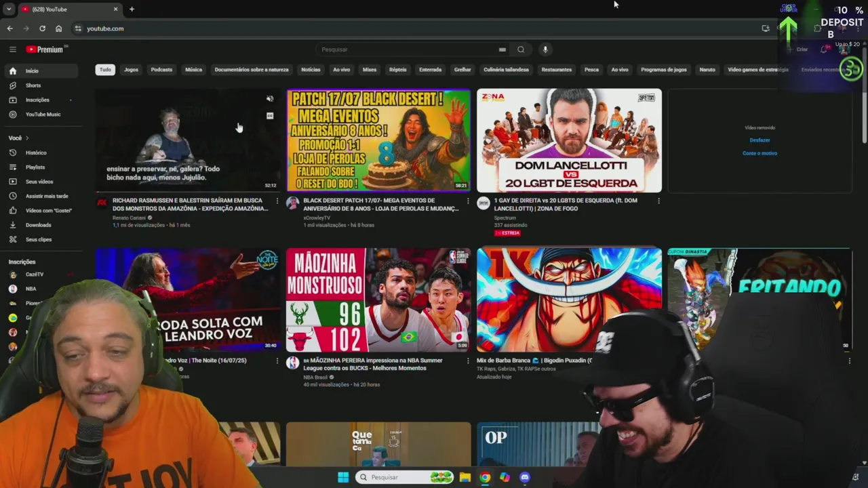Select the Naruto filter chip

tap(707, 69)
